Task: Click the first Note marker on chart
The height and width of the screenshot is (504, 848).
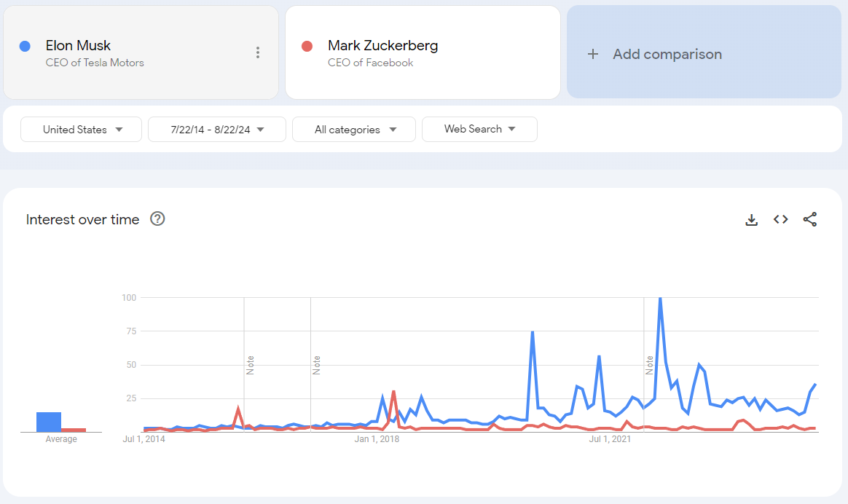Action: coord(250,365)
